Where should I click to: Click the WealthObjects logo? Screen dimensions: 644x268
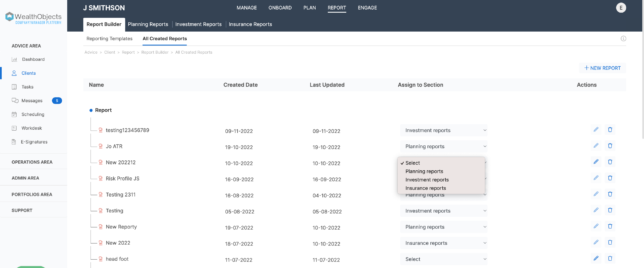(x=33, y=18)
